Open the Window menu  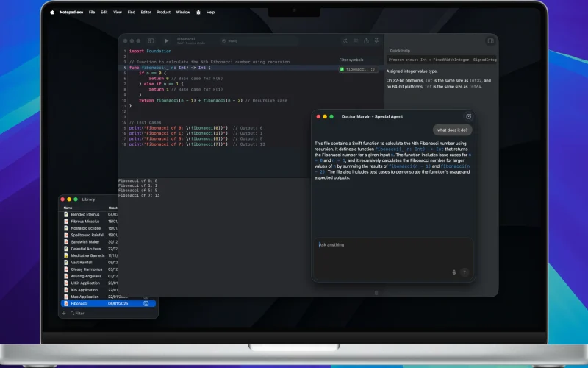pos(183,13)
